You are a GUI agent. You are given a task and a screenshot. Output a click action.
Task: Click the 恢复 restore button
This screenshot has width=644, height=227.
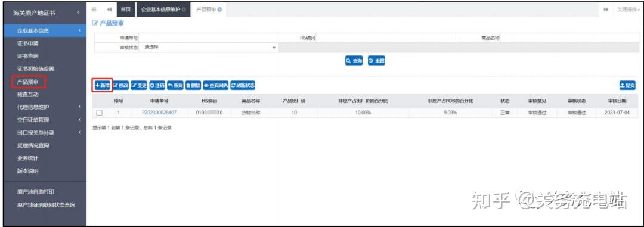coord(175,85)
